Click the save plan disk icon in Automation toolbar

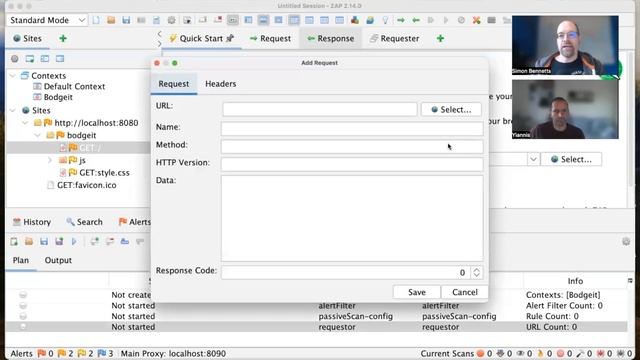44,242
